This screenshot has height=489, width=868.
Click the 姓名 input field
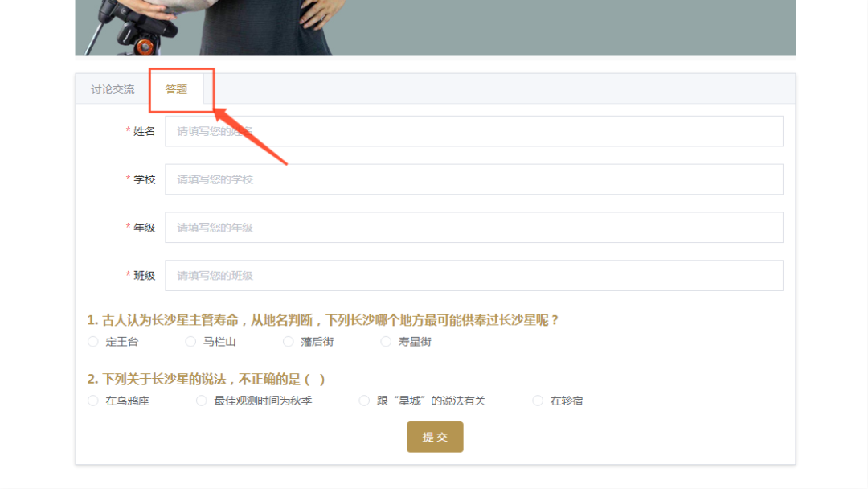click(x=474, y=131)
